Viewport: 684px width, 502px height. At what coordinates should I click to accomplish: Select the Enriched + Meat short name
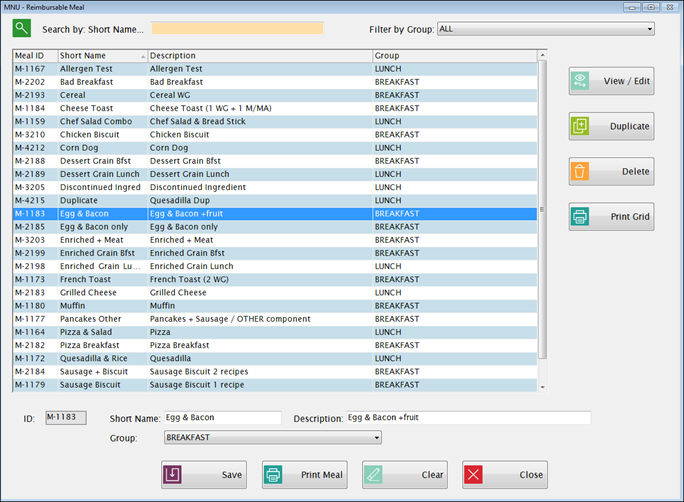coord(103,240)
